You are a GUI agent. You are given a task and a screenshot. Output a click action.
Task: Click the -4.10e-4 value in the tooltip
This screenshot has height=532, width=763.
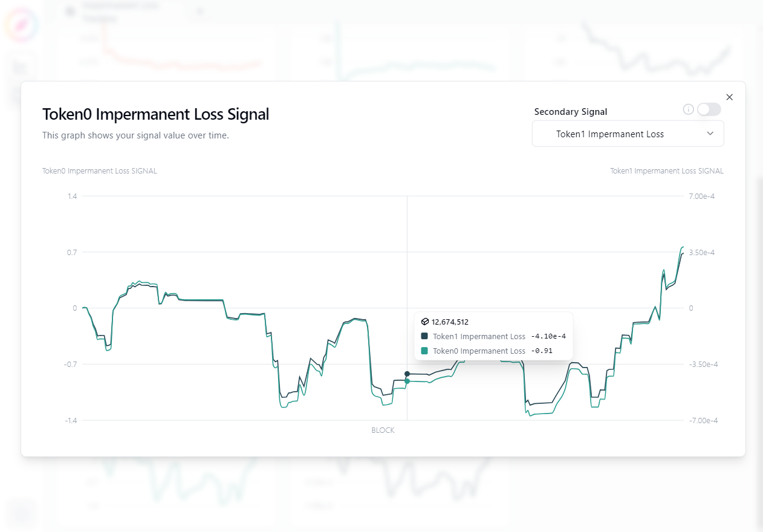click(548, 336)
